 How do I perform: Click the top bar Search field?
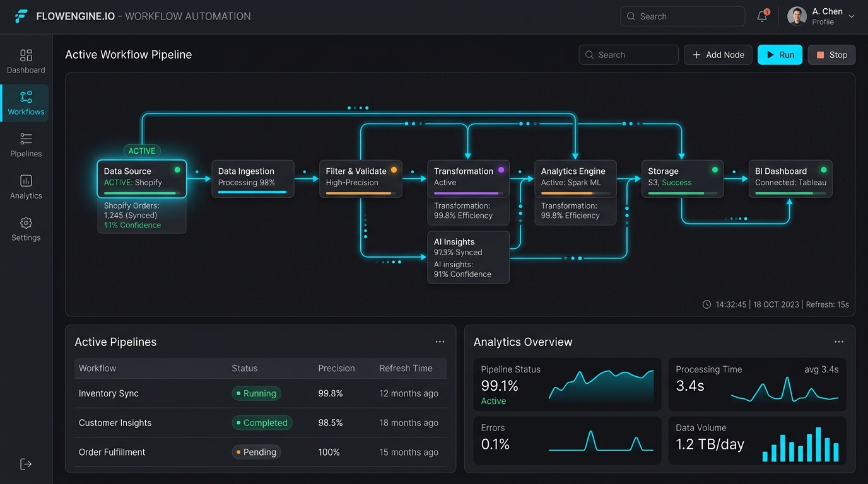click(x=683, y=16)
